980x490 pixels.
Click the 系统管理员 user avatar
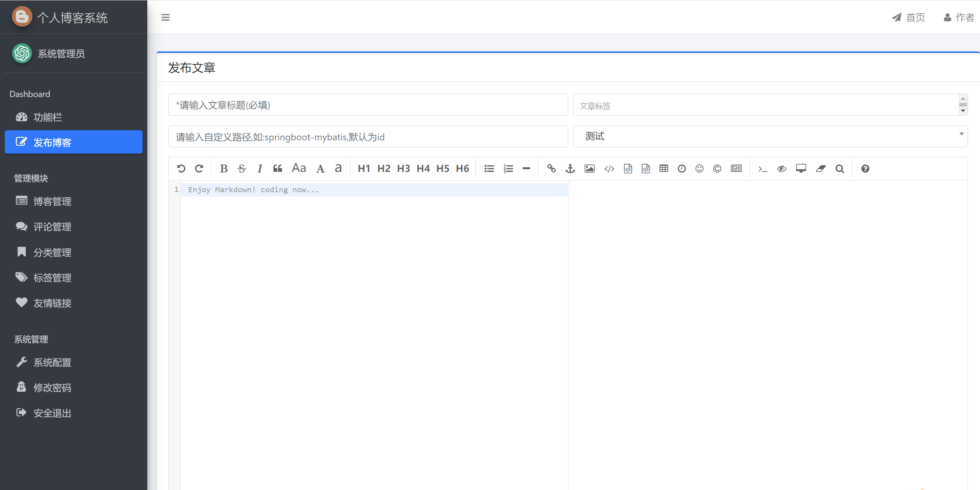tap(22, 53)
